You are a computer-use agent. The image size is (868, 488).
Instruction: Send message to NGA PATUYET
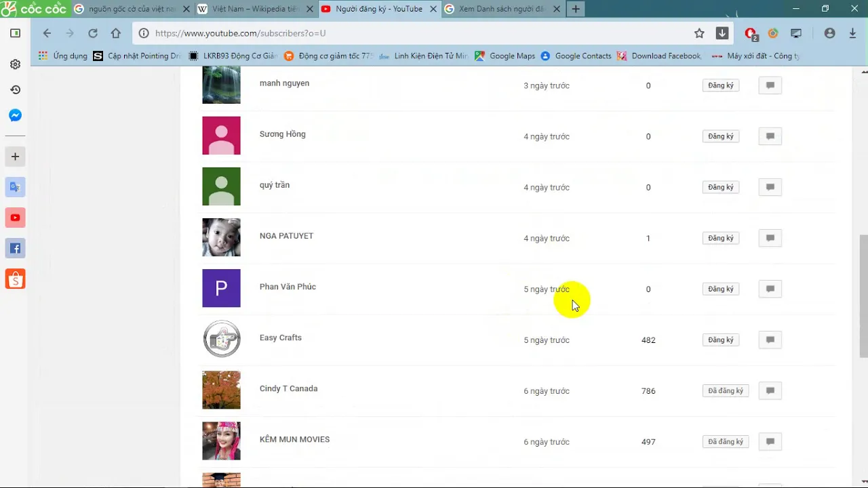click(x=770, y=238)
